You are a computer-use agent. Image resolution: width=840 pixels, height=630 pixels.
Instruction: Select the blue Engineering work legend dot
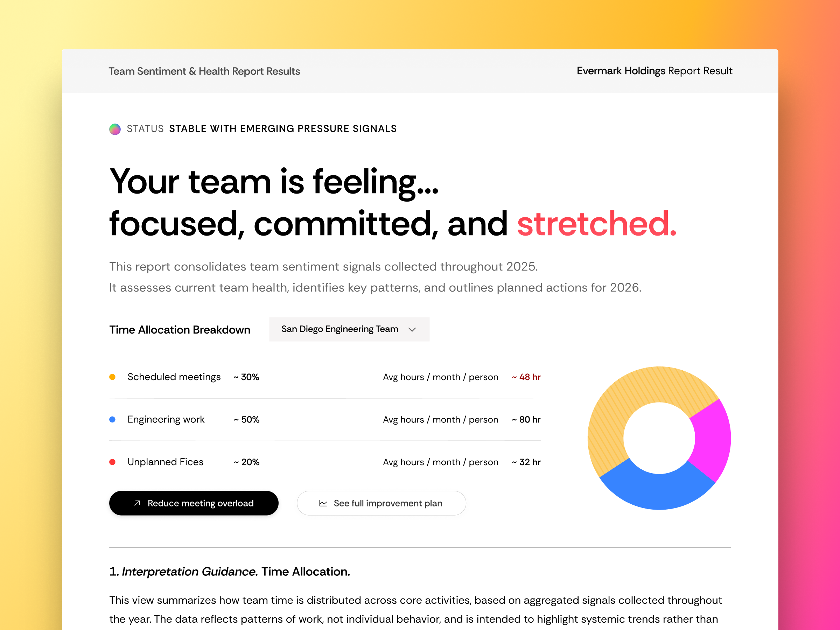tap(113, 419)
